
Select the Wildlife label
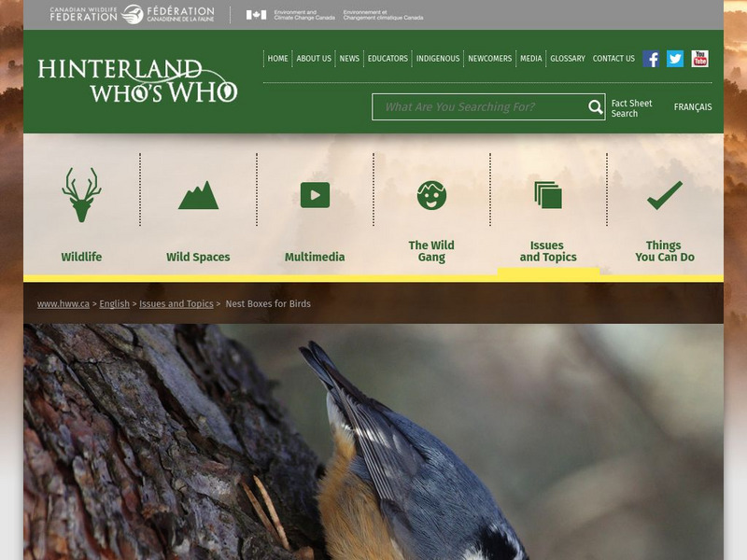click(81, 258)
